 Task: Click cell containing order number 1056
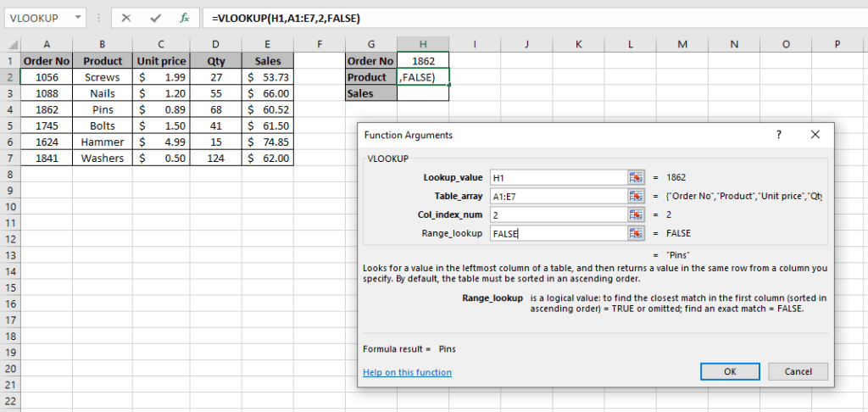pos(47,77)
